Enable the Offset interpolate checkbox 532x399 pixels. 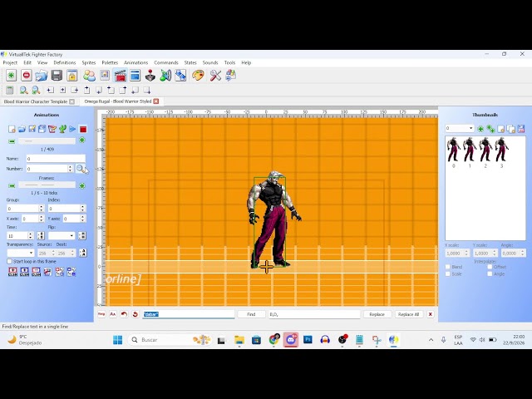490,267
